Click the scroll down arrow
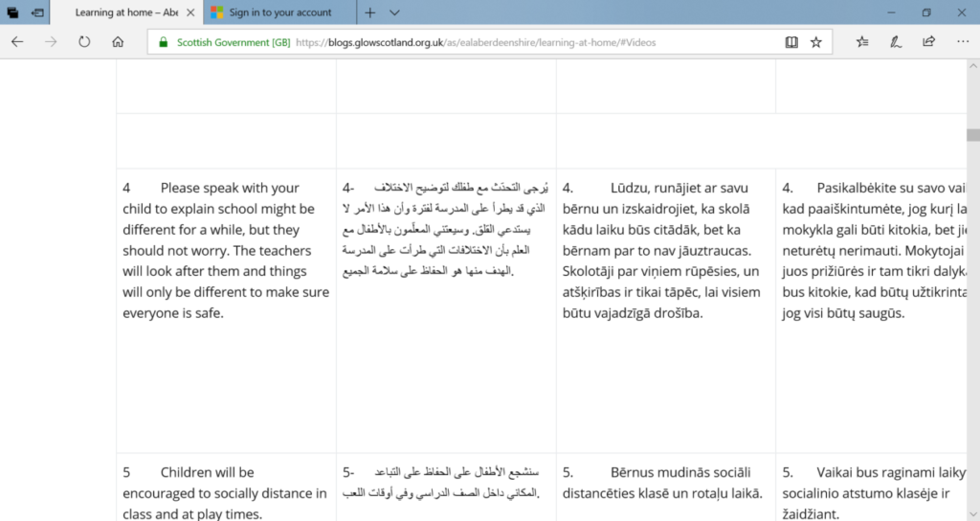Screen dimensions: 980x521 [973, 514]
